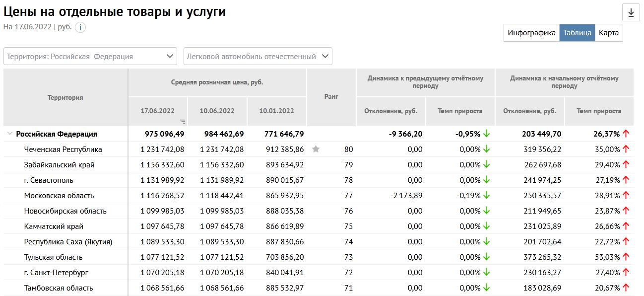Open the Территория dropdown
This screenshot has height=296, width=644.
coord(90,56)
